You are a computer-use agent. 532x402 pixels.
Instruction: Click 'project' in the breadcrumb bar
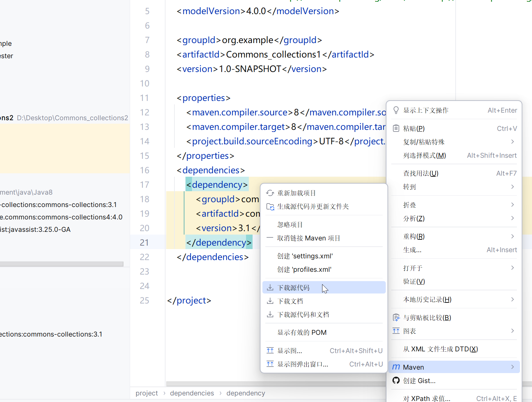pyautogui.click(x=147, y=393)
